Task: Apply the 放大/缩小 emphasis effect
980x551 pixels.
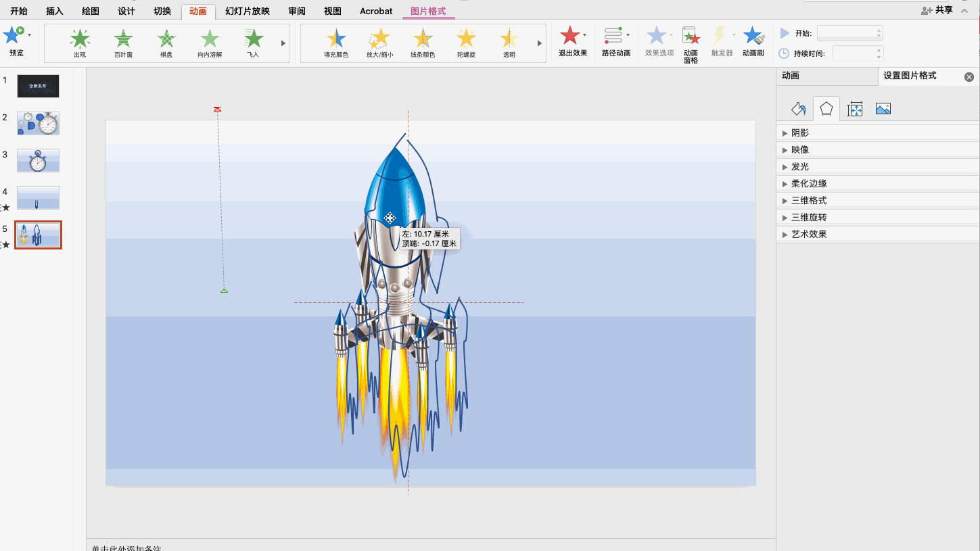Action: [x=379, y=43]
